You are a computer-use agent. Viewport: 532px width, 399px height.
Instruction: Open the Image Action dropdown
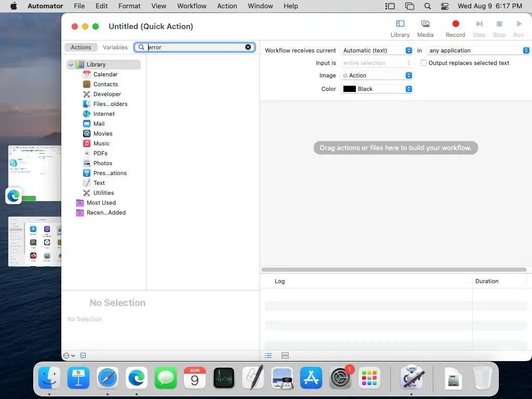(x=376, y=75)
